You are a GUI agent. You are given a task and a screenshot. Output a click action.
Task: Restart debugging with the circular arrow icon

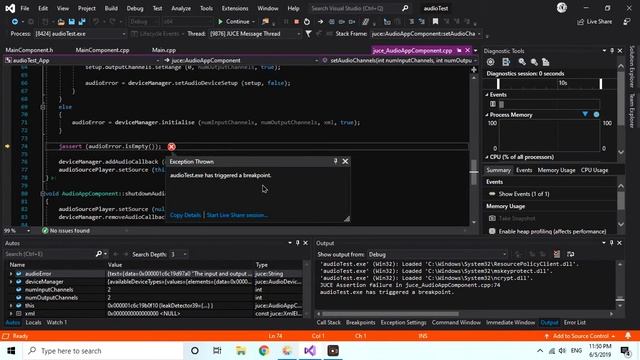[307, 21]
